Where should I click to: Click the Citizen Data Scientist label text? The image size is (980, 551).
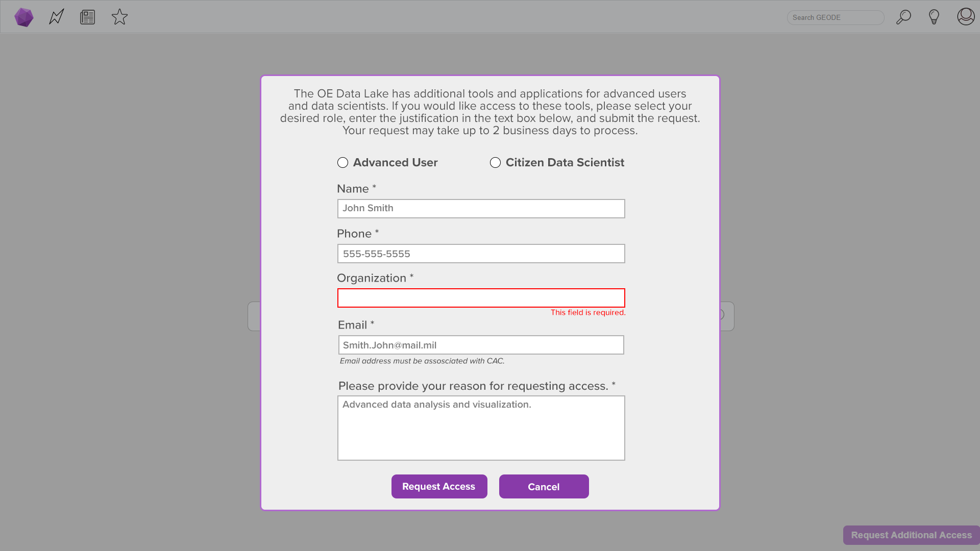[565, 163]
